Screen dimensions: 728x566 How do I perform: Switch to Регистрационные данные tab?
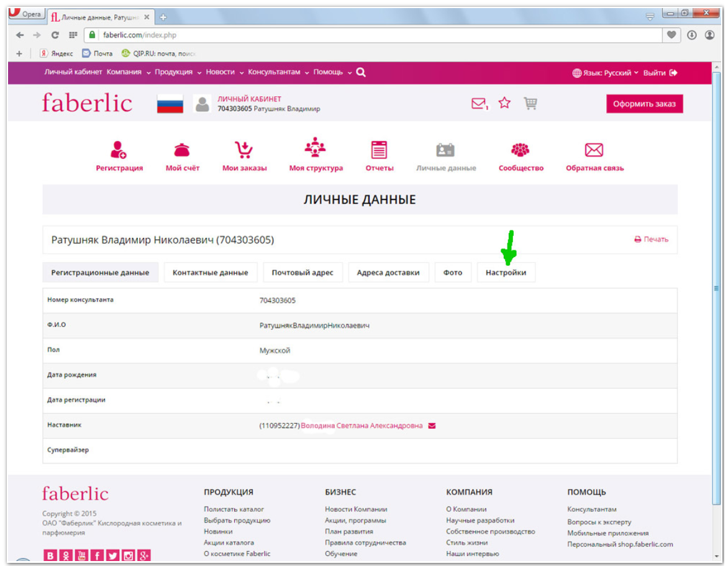(100, 273)
